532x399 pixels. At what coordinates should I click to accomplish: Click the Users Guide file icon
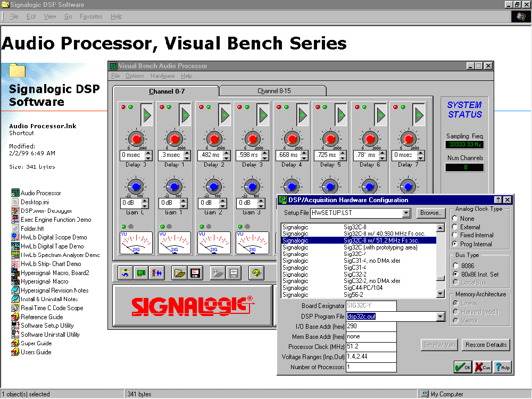tap(15, 352)
